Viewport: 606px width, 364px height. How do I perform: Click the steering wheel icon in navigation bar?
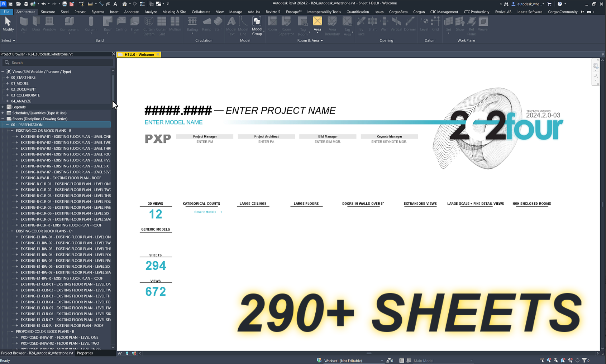(596, 66)
